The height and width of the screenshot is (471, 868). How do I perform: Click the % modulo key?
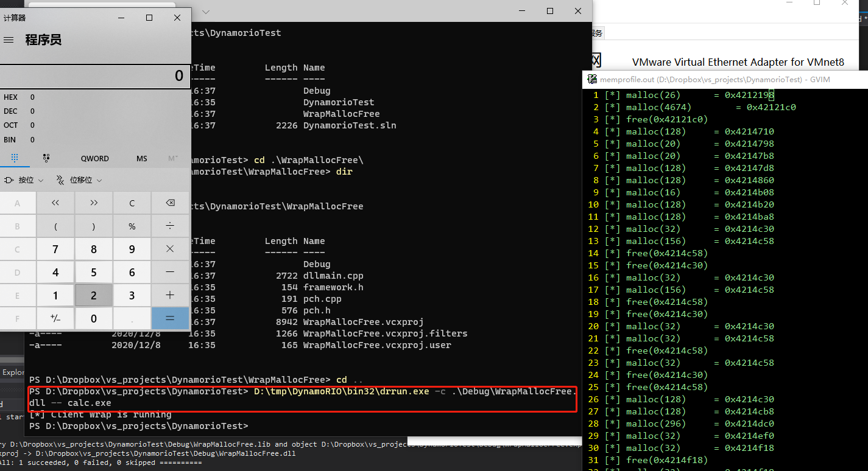(132, 226)
